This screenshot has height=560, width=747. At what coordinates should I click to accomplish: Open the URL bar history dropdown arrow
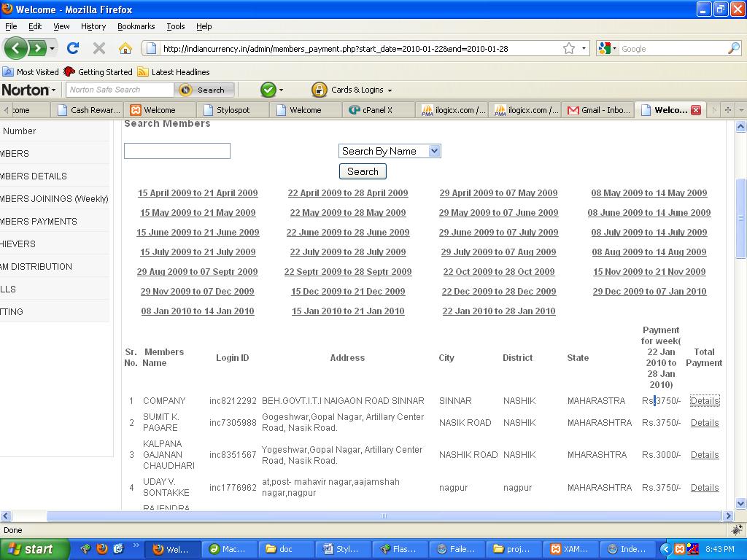pyautogui.click(x=584, y=49)
